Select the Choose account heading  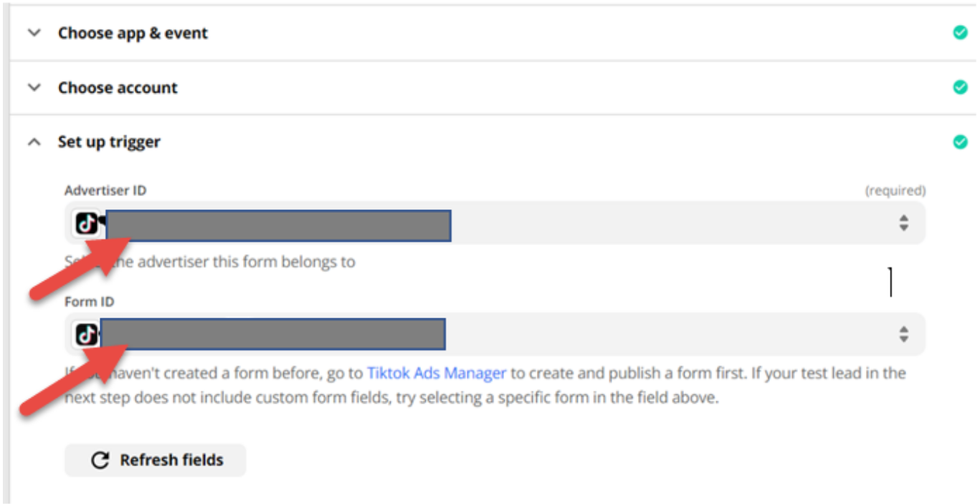pyautogui.click(x=118, y=87)
